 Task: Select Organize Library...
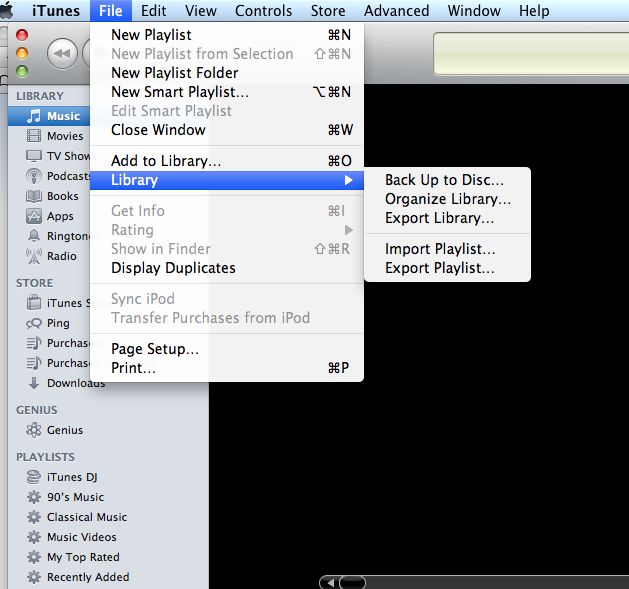tap(447, 199)
